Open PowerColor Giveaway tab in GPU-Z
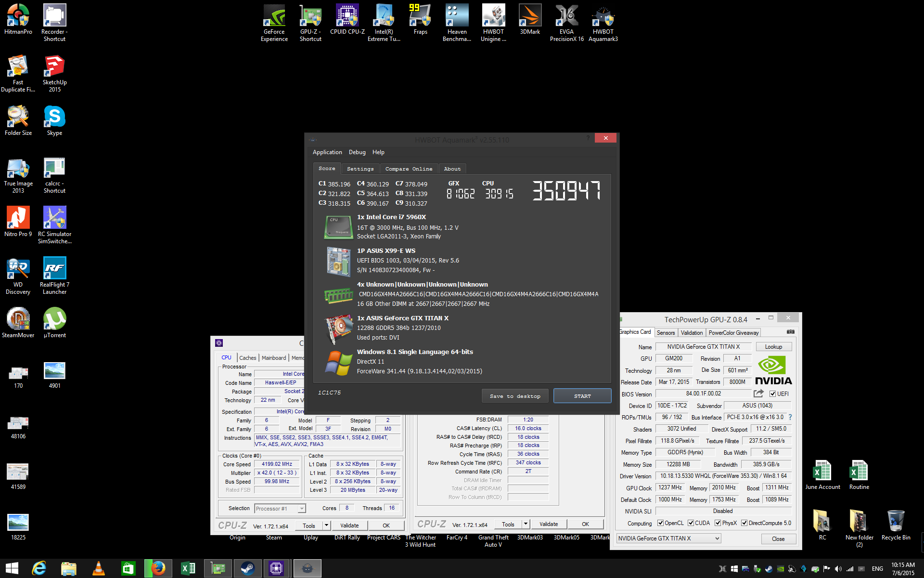The width and height of the screenshot is (924, 578). click(x=733, y=333)
